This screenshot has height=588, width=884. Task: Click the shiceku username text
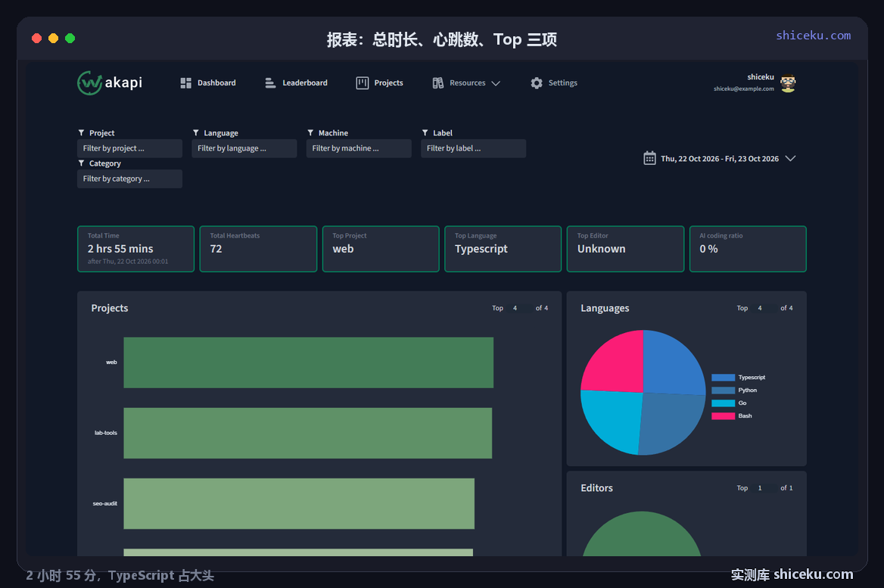pyautogui.click(x=761, y=76)
